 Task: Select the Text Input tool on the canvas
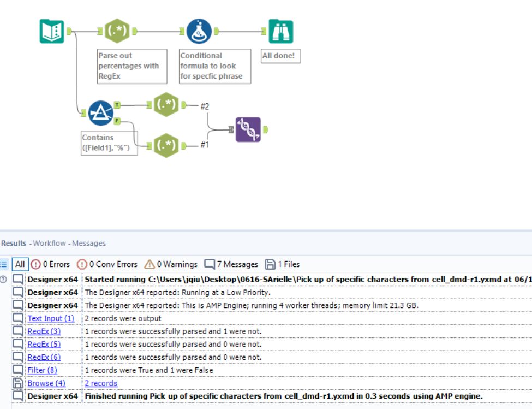(x=51, y=31)
